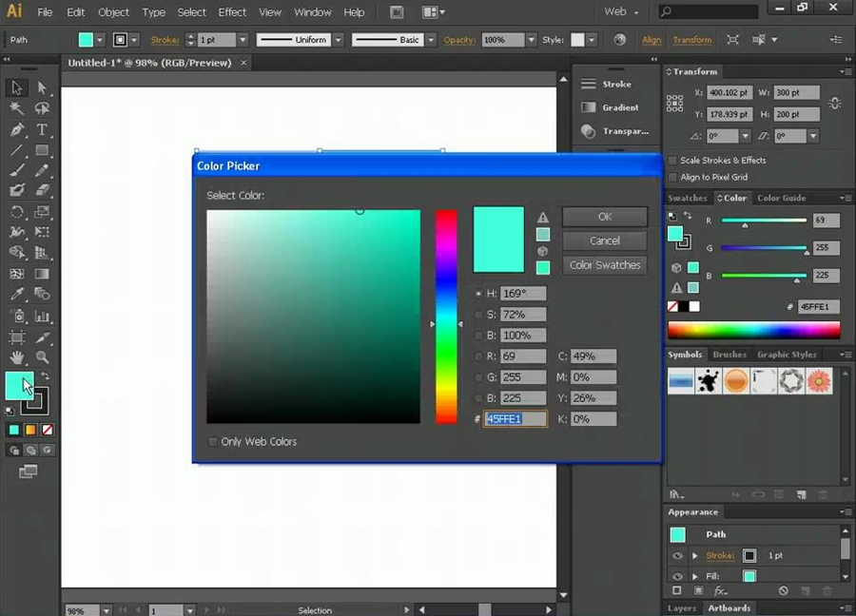Open the stroke weight dropdown
Image resolution: width=856 pixels, height=616 pixels.
coord(243,40)
